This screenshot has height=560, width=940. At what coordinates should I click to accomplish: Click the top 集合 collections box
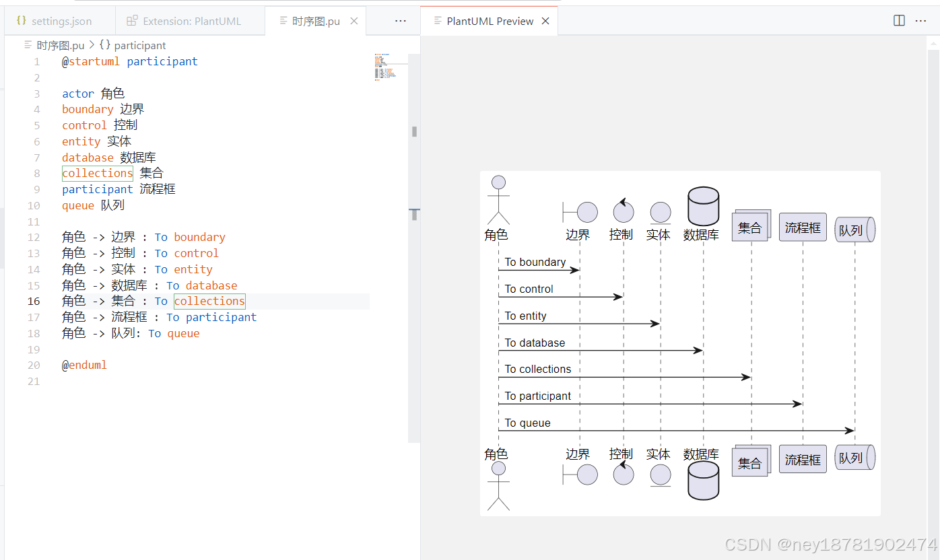coord(751,225)
